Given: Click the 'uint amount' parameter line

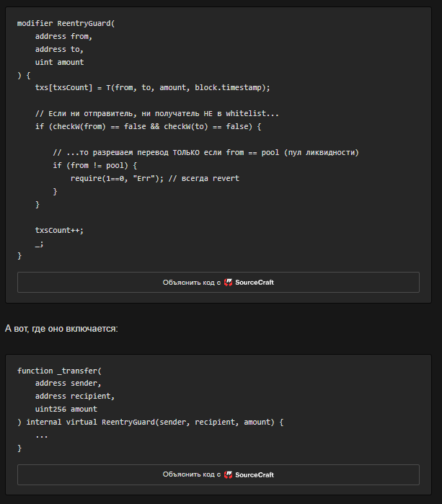Looking at the screenshot, I should point(59,63).
